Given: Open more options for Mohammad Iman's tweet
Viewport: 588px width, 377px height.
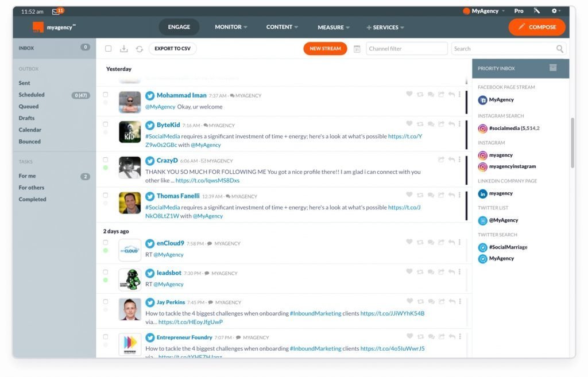Looking at the screenshot, I should coord(459,94).
